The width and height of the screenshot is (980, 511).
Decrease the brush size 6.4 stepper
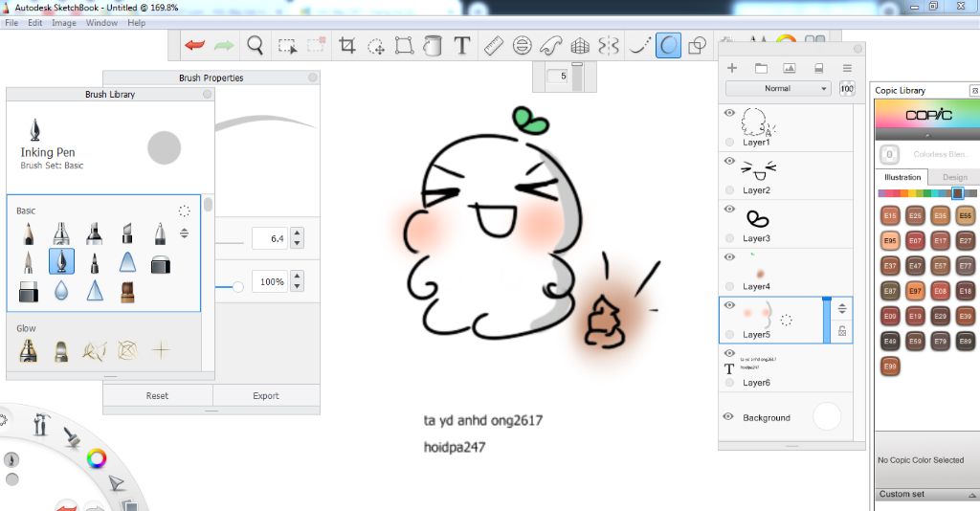coord(298,243)
